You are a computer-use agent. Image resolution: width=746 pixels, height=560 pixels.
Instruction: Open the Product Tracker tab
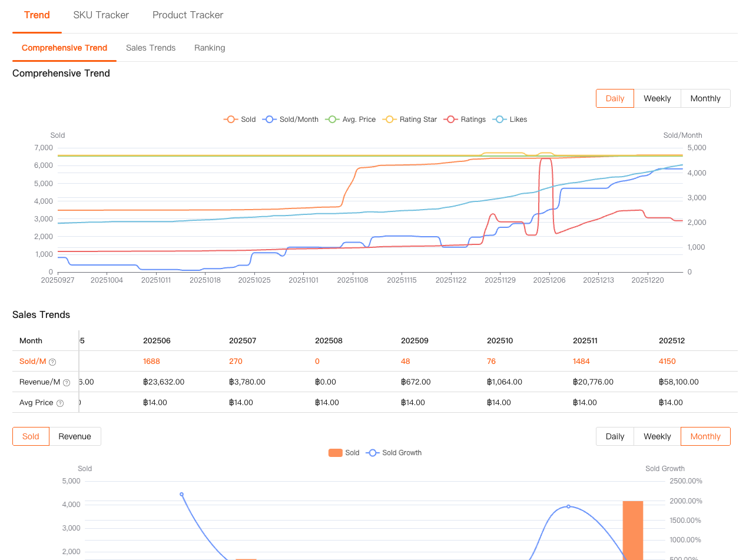tap(188, 15)
